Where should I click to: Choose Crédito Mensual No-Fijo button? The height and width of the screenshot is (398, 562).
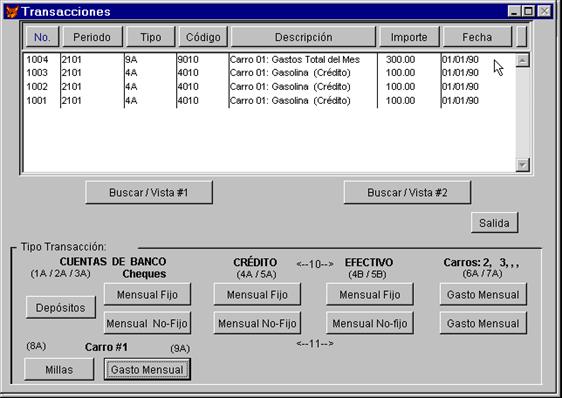[257, 323]
